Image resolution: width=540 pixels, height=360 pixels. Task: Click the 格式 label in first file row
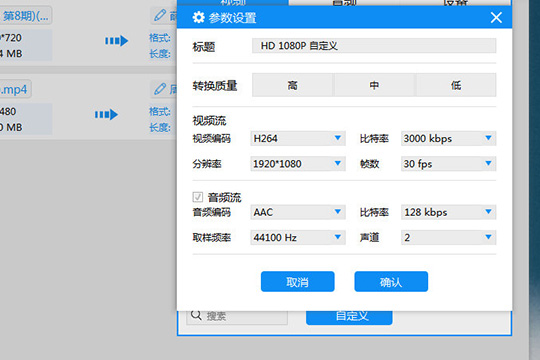click(x=160, y=38)
